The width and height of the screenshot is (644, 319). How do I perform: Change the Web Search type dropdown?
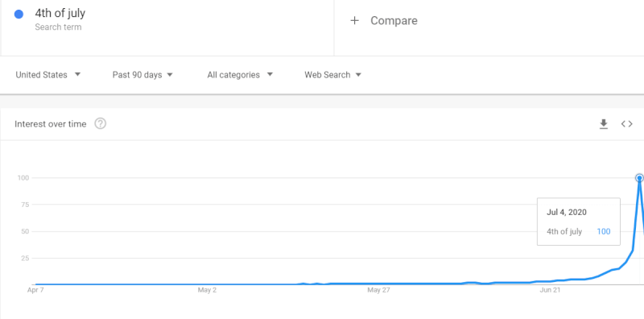332,75
